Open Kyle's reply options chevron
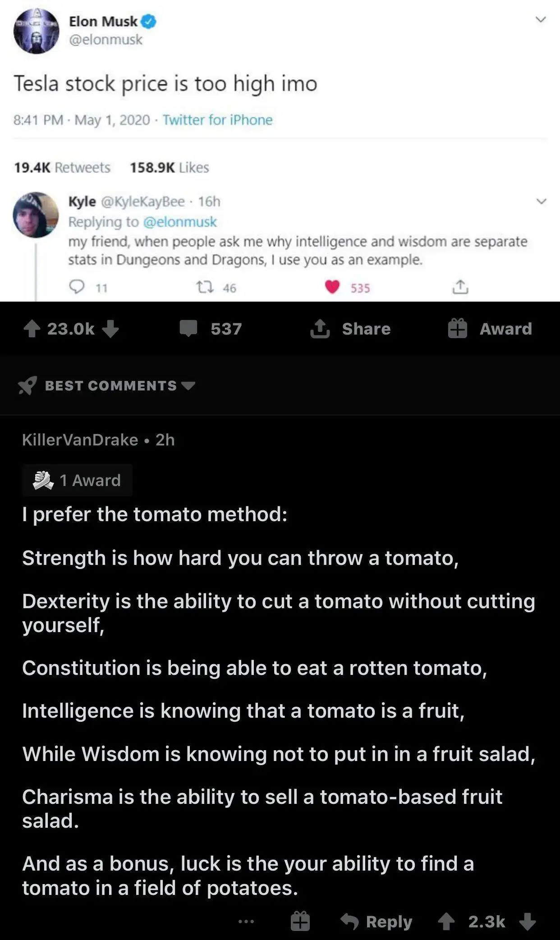This screenshot has height=940, width=560. (542, 201)
